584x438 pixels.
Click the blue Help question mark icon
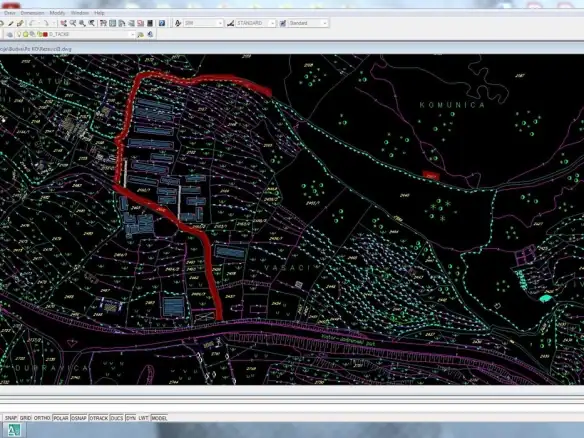(x=162, y=23)
